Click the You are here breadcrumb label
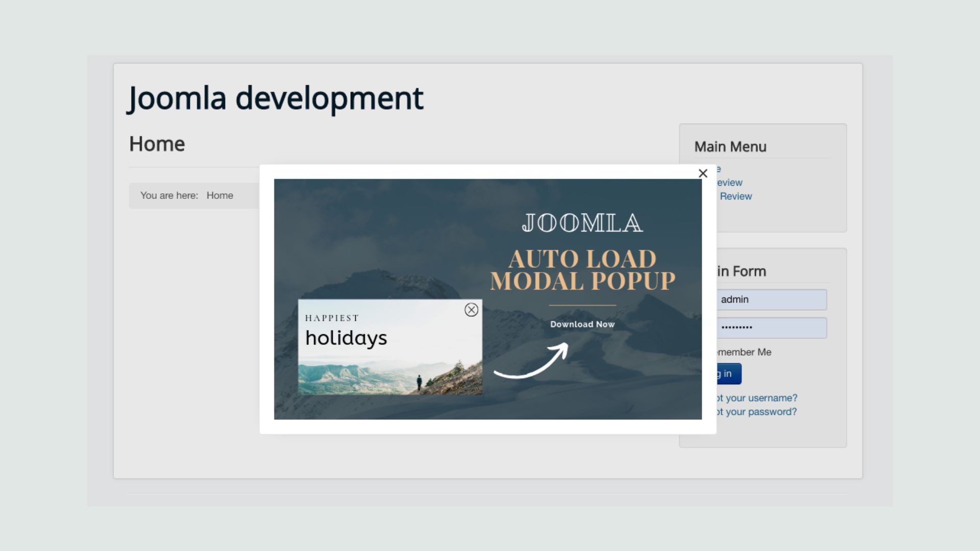Image resolution: width=980 pixels, height=551 pixels. tap(169, 195)
